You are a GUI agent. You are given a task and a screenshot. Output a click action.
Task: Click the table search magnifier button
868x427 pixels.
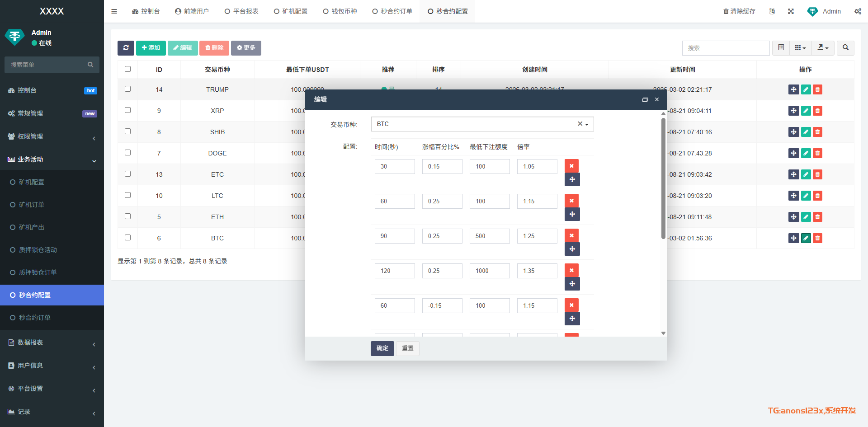tap(845, 48)
